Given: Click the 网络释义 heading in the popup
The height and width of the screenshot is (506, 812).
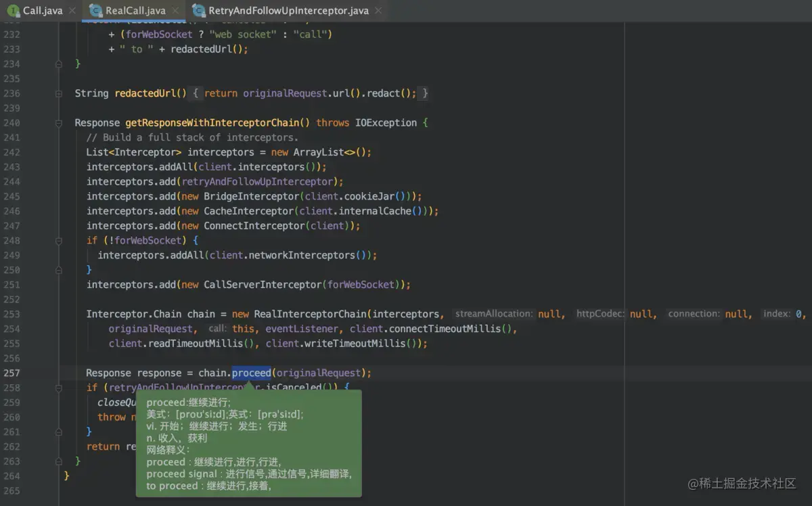Looking at the screenshot, I should [x=168, y=450].
